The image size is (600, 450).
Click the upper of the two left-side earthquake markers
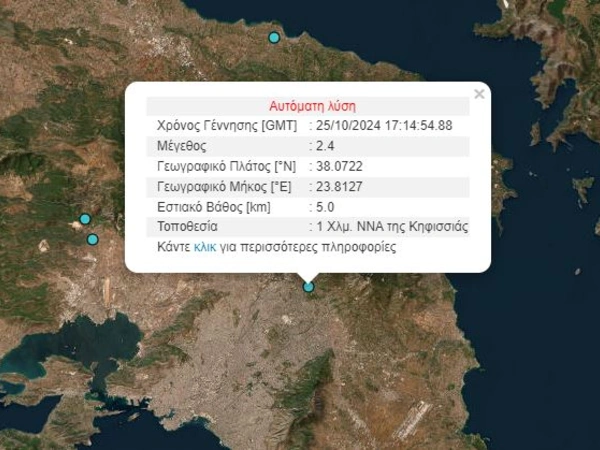(x=85, y=219)
